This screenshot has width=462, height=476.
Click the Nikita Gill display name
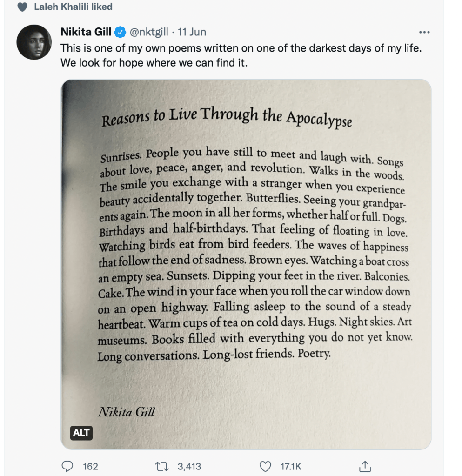tap(86, 32)
